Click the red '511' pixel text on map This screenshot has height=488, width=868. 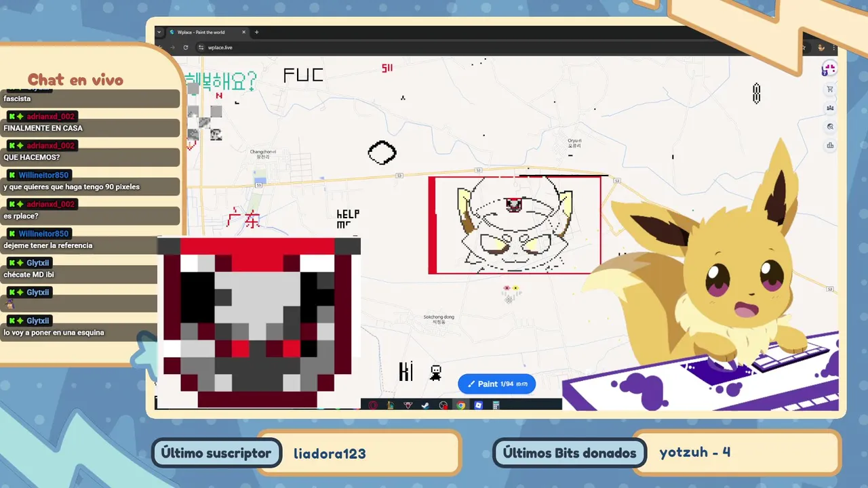click(387, 68)
